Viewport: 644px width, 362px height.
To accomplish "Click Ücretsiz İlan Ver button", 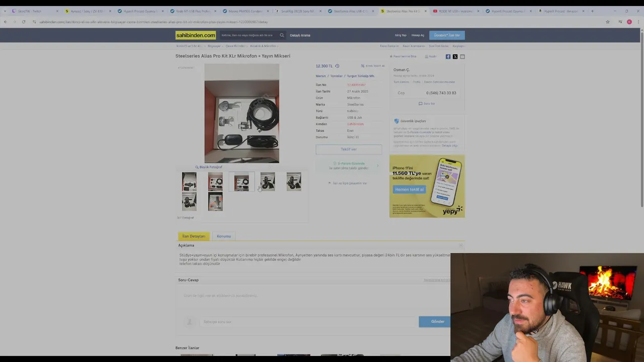I will point(447,35).
